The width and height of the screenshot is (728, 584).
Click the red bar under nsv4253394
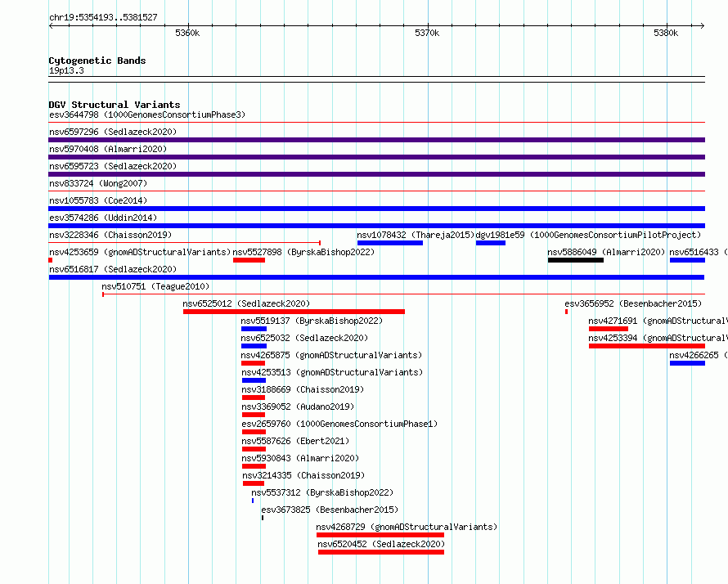point(647,346)
